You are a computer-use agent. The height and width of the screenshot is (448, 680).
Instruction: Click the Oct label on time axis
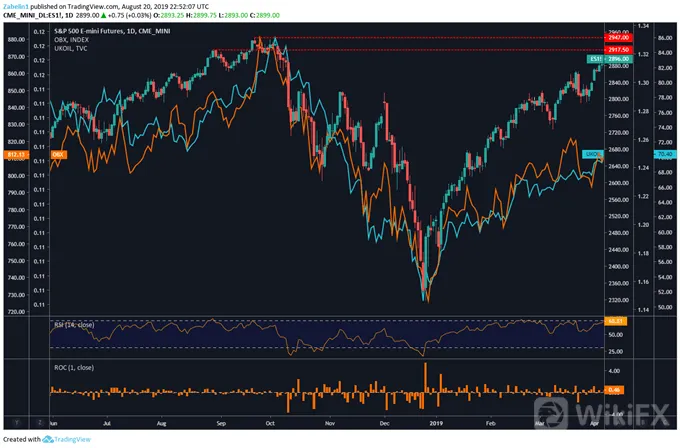click(x=270, y=423)
